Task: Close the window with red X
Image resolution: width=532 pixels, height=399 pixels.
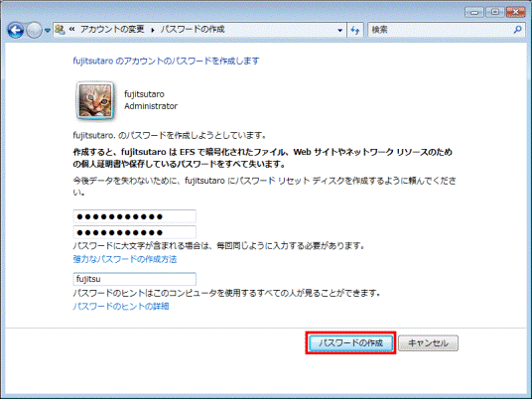Action: coord(516,12)
